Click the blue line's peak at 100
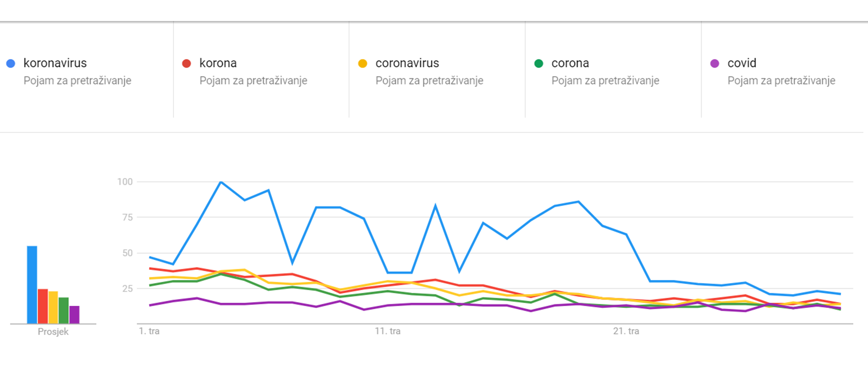Screen dimensions: 868x373 coord(221,182)
